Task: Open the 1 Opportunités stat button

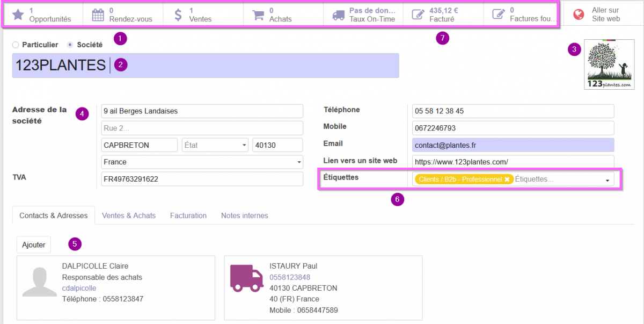Action: click(x=42, y=15)
